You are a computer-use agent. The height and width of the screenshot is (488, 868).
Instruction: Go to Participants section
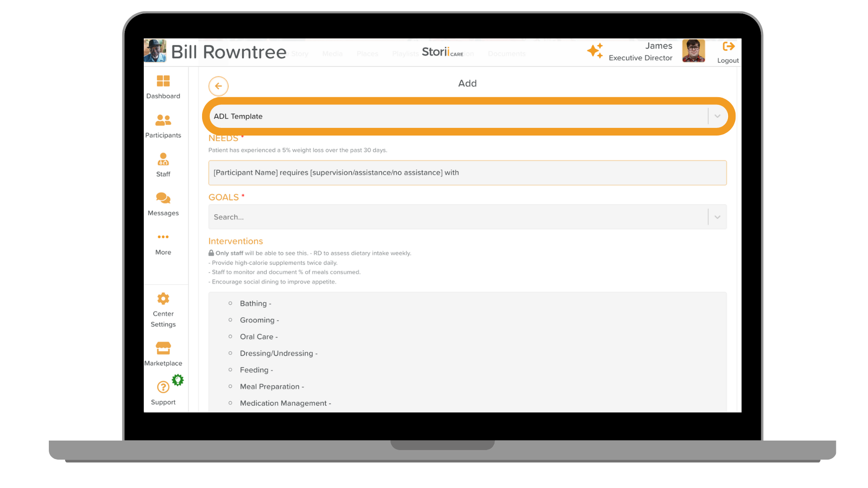pyautogui.click(x=163, y=120)
